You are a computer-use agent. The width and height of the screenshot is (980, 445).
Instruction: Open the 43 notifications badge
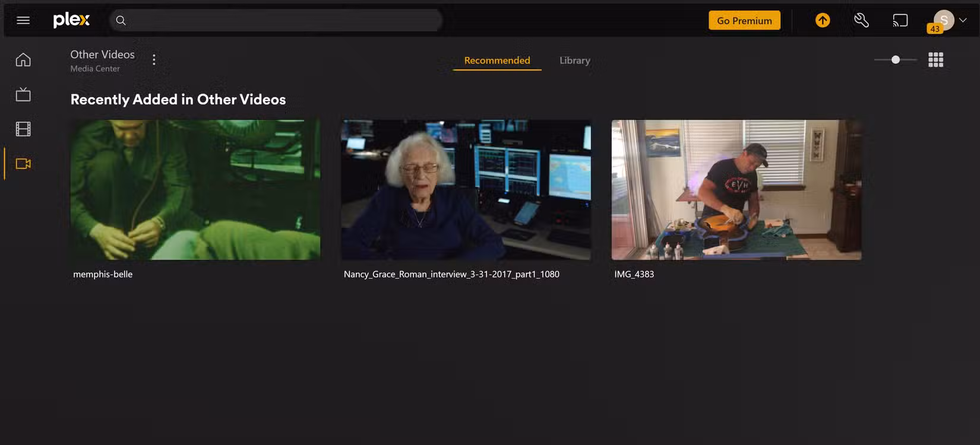tap(935, 28)
